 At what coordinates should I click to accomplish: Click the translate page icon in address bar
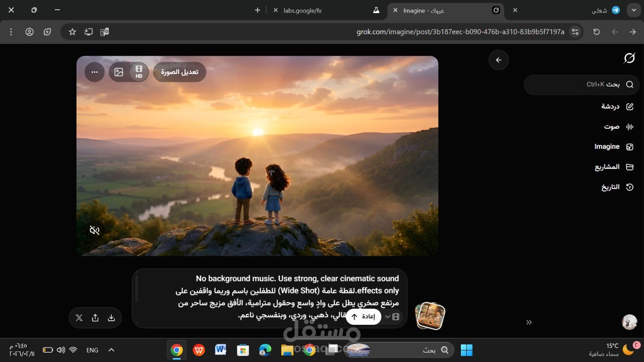(x=105, y=32)
